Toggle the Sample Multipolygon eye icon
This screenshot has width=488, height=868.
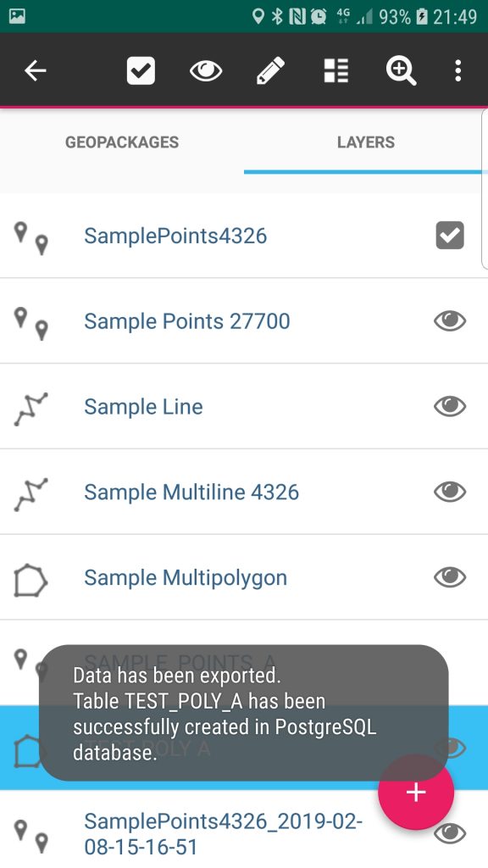coord(450,577)
